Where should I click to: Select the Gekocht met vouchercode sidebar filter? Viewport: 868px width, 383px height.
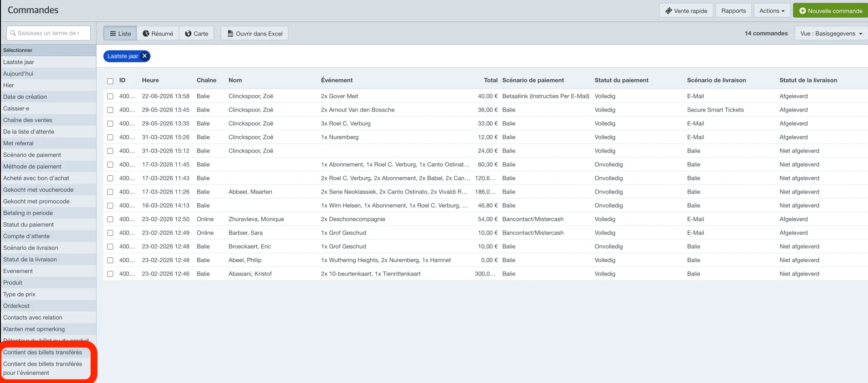(48, 189)
